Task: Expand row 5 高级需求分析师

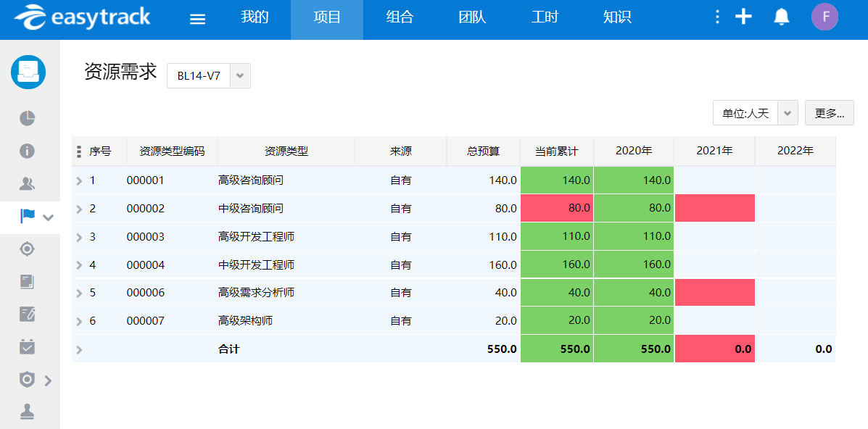Action: (78, 293)
